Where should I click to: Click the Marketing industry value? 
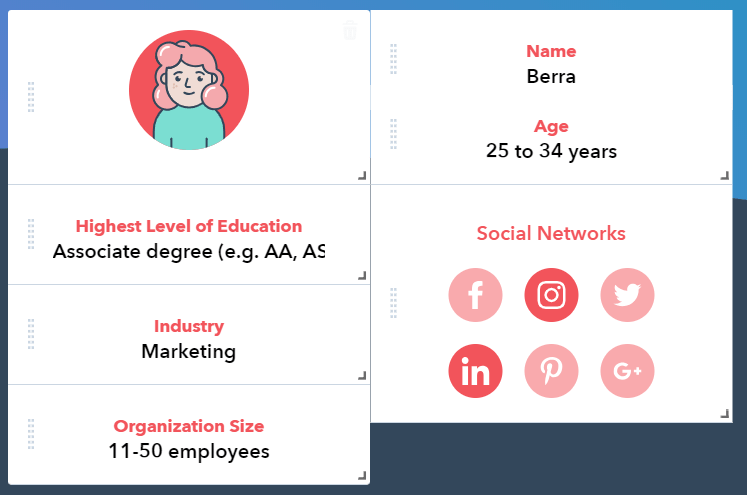click(x=189, y=352)
